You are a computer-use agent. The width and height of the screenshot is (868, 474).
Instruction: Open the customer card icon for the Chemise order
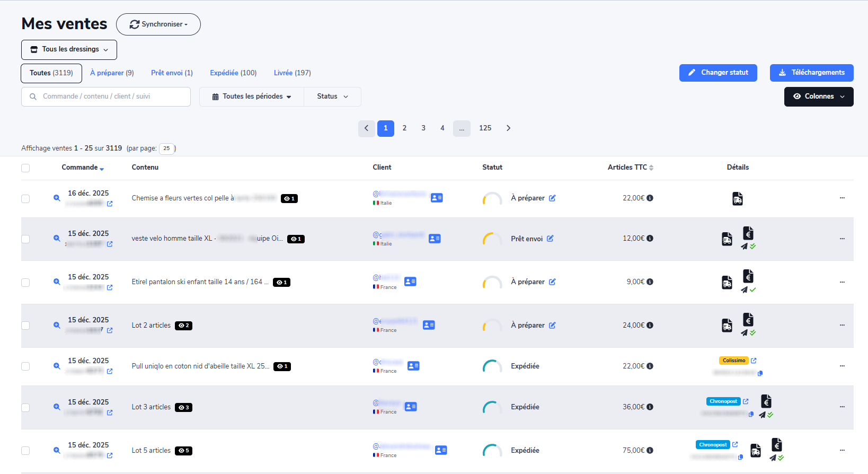437,198
